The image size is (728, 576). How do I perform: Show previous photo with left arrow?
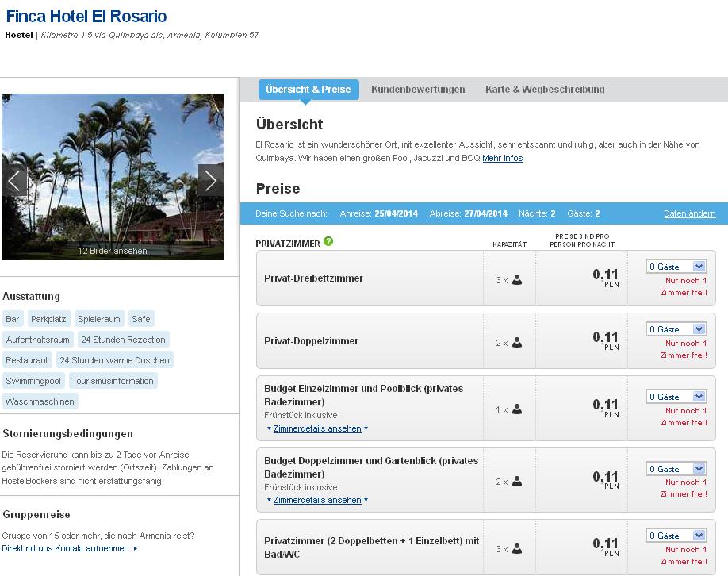(x=14, y=180)
